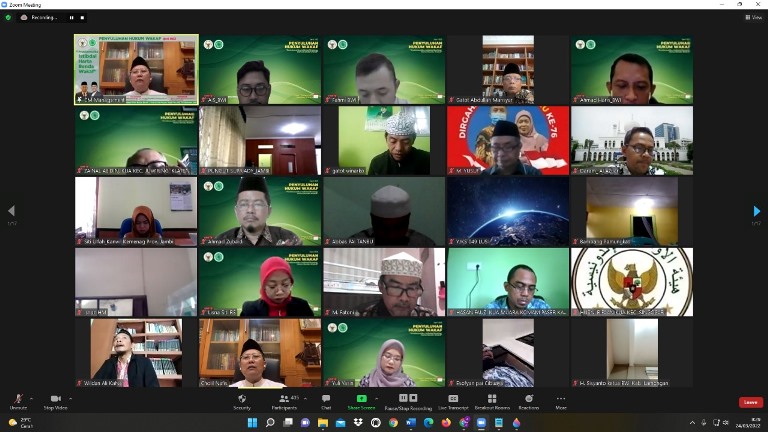Go to previous gallery page arrow

click(12, 211)
